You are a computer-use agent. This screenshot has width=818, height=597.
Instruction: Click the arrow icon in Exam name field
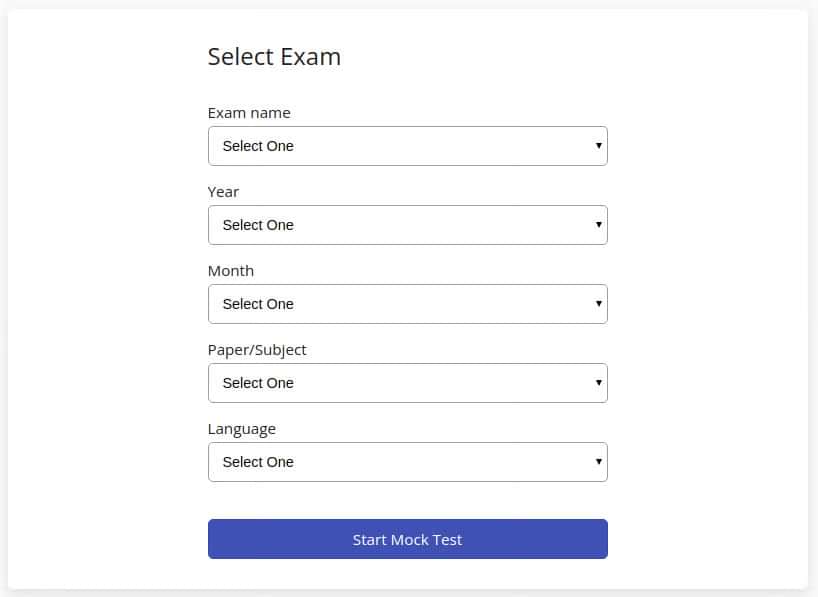[x=598, y=146]
